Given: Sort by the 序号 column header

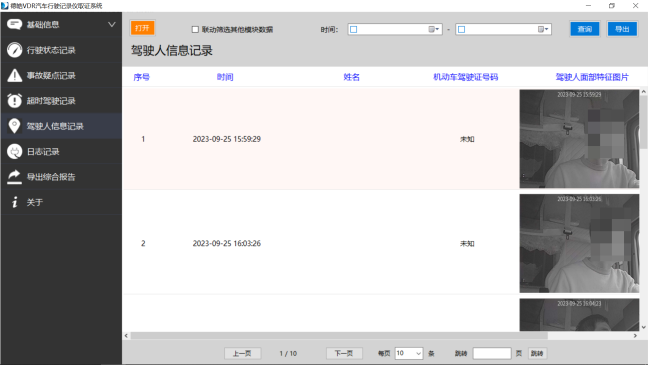Looking at the screenshot, I should pyautogui.click(x=142, y=77).
